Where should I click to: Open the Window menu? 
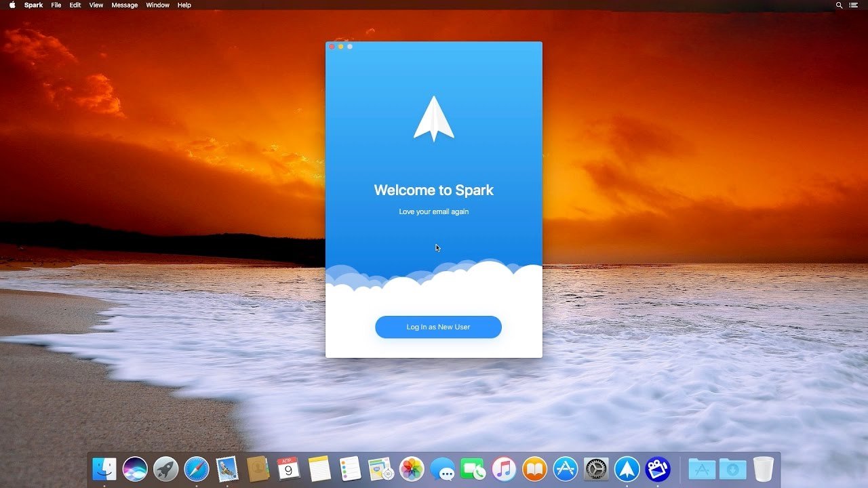158,5
